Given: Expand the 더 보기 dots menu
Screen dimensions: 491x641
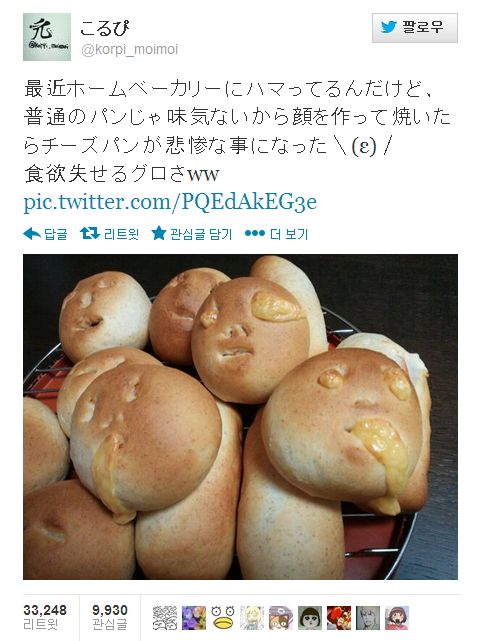Looking at the screenshot, I should [x=255, y=233].
